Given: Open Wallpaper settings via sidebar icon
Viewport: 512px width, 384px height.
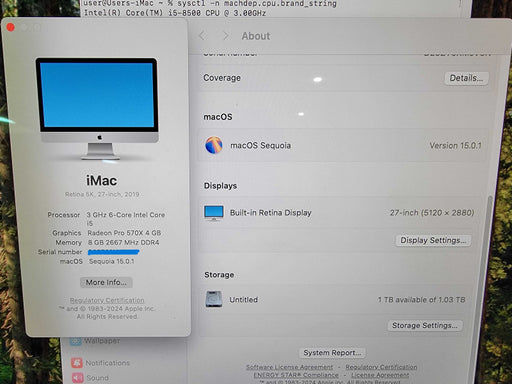Looking at the screenshot, I should point(75,341).
